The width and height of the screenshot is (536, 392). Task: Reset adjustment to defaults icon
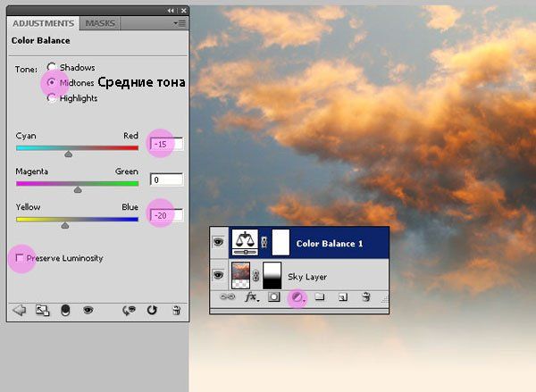pyautogui.click(x=152, y=310)
